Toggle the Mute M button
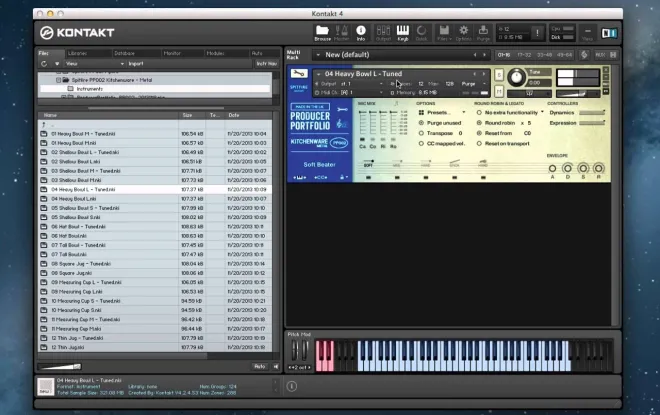660x415 pixels. 499,90
